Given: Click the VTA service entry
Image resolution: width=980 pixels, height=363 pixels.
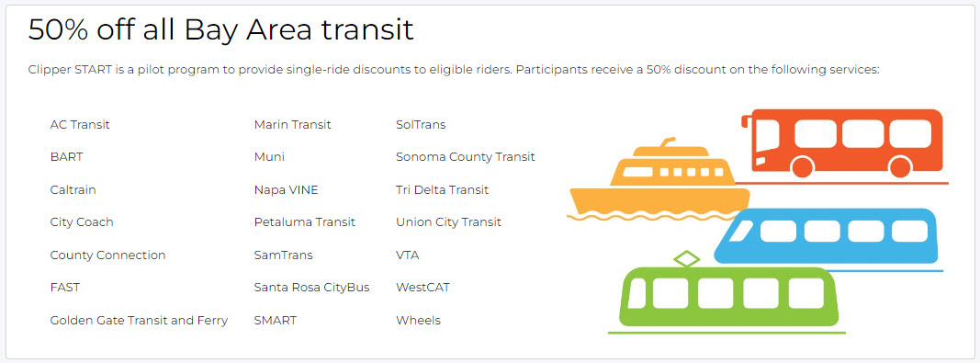Looking at the screenshot, I should [x=408, y=255].
